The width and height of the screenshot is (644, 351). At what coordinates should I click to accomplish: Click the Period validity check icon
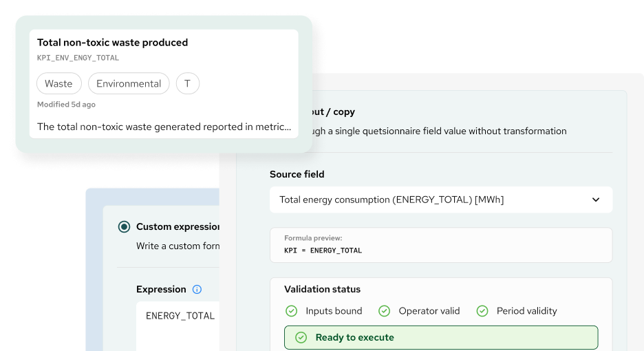pyautogui.click(x=482, y=311)
